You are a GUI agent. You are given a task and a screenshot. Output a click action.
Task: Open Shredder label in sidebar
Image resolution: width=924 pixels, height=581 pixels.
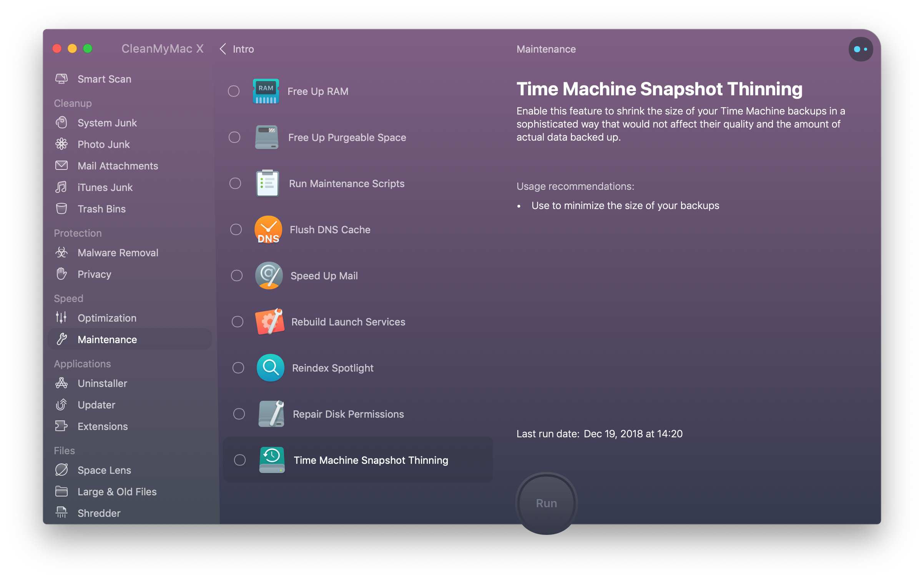pos(99,513)
